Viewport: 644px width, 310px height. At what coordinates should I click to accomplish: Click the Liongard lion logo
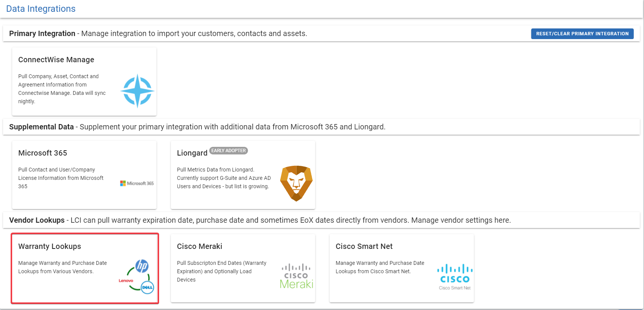click(x=296, y=183)
